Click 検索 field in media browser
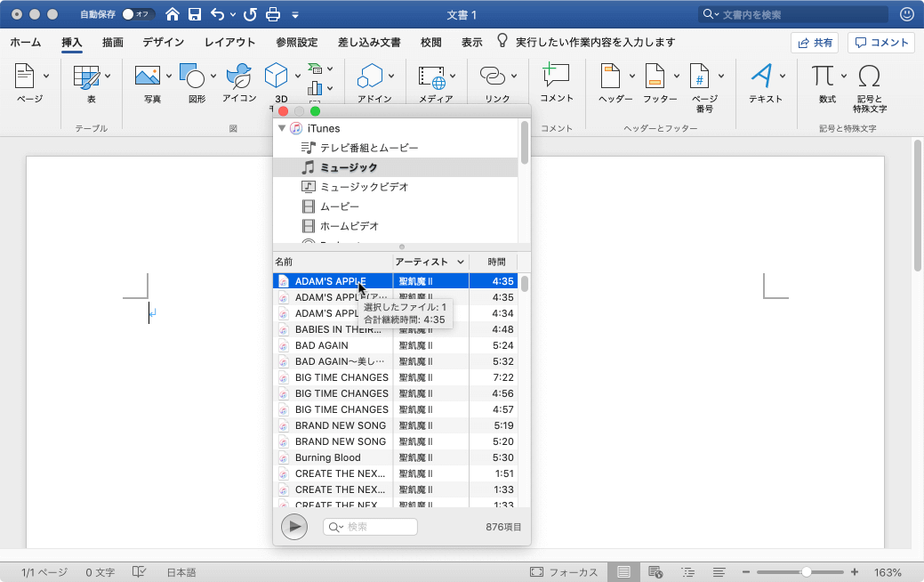Screen dimensions: 924x582 (370, 527)
